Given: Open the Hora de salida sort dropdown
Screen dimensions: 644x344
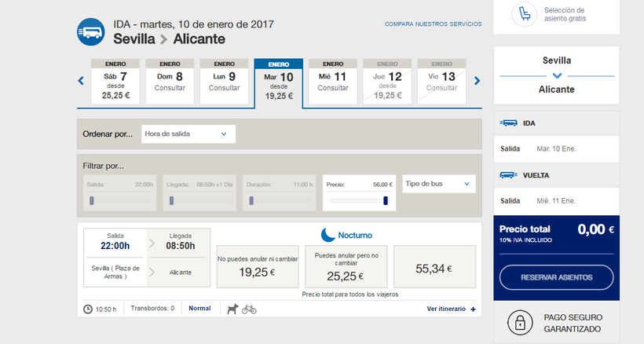Looking at the screenshot, I should (x=188, y=134).
